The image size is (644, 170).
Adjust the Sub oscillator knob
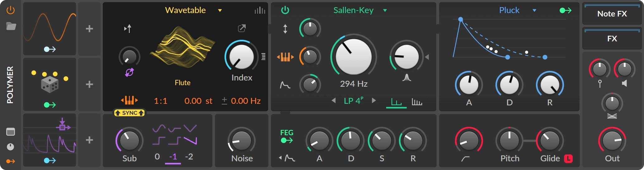pyautogui.click(x=129, y=140)
